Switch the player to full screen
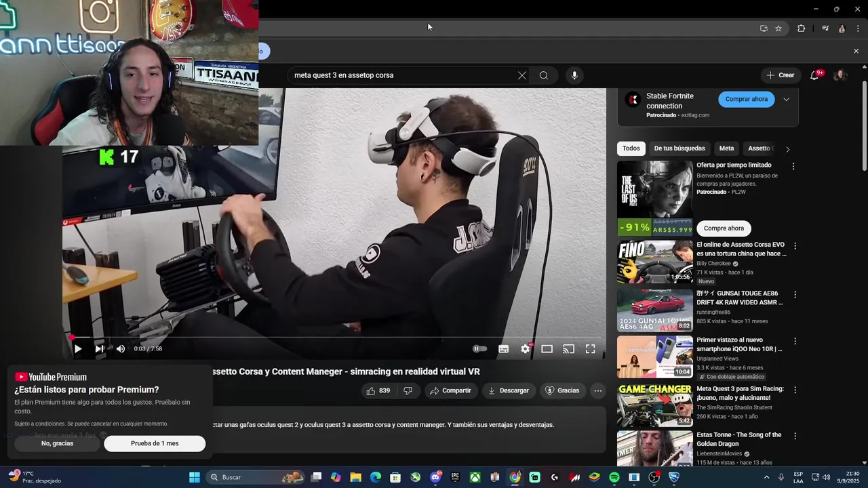The width and height of the screenshot is (868, 488). [590, 349]
